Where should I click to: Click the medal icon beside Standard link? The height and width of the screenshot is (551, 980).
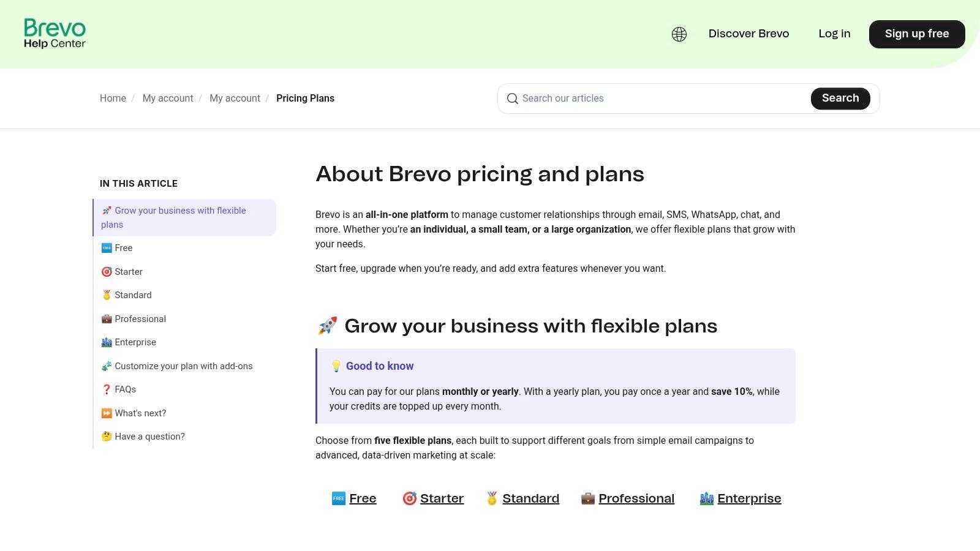(491, 498)
